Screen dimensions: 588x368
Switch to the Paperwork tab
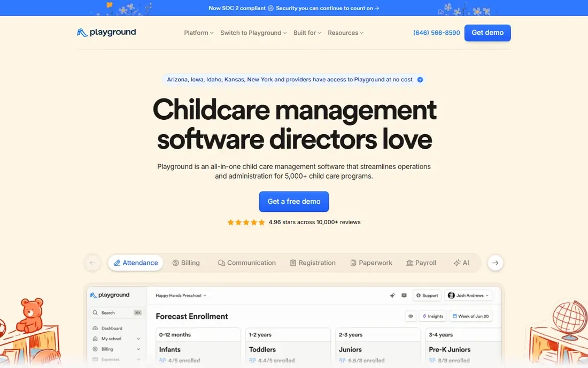click(x=372, y=263)
